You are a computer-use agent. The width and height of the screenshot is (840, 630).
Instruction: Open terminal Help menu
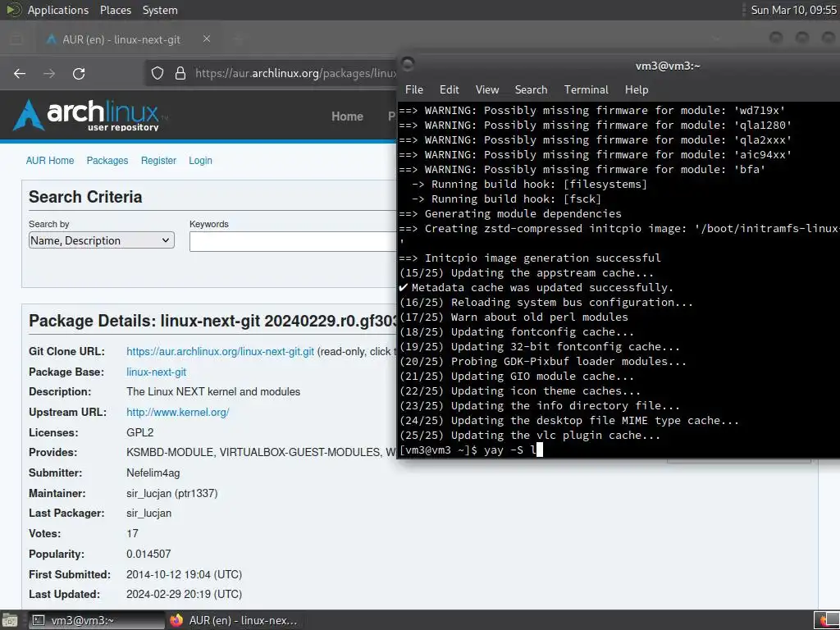point(637,89)
